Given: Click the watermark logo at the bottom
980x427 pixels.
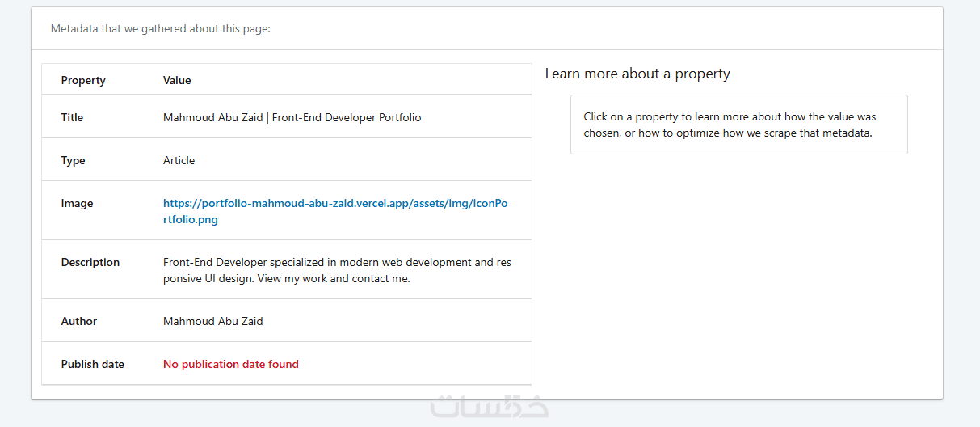Looking at the screenshot, I should pos(490,406).
